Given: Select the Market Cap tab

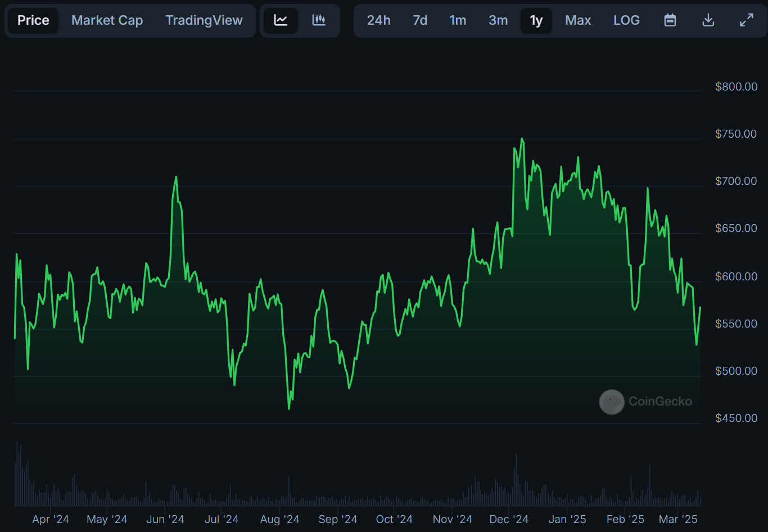Looking at the screenshot, I should coord(107,20).
